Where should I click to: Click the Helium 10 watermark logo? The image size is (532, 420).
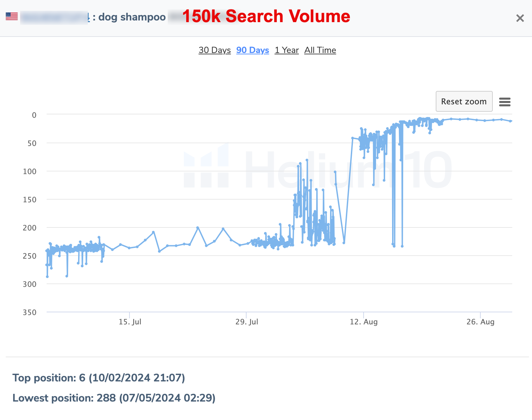(x=317, y=169)
